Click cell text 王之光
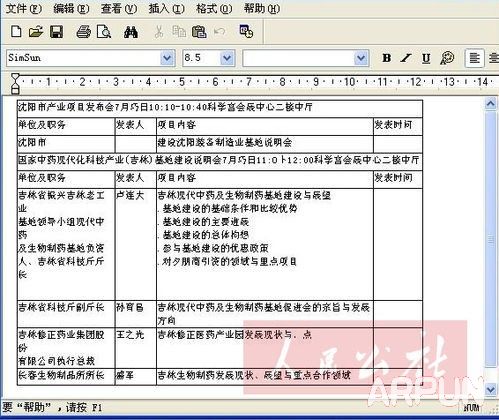The image size is (499, 420). coord(130,334)
